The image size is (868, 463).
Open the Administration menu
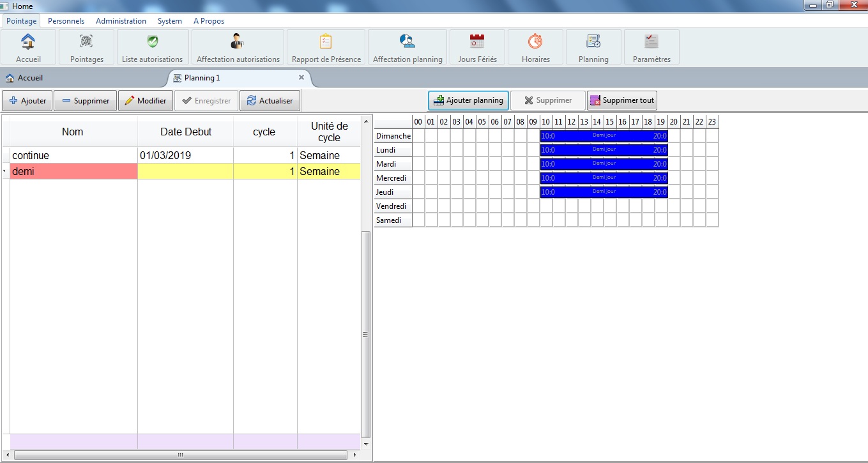[x=121, y=21]
